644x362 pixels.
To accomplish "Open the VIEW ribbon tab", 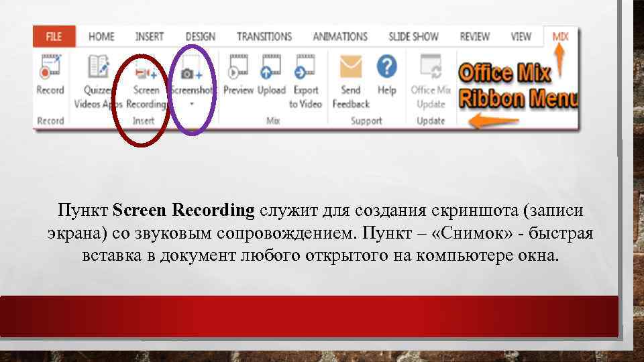I will [521, 36].
